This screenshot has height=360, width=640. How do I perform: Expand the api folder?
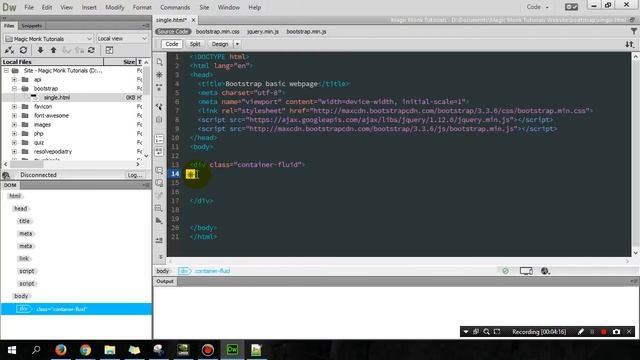pos(14,80)
